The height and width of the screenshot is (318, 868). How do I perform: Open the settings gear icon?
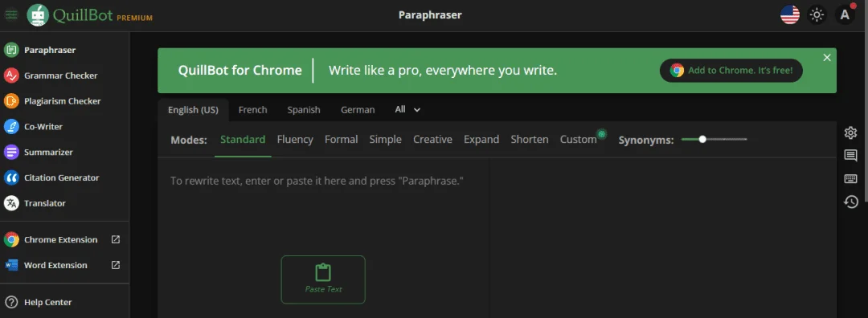coord(851,132)
